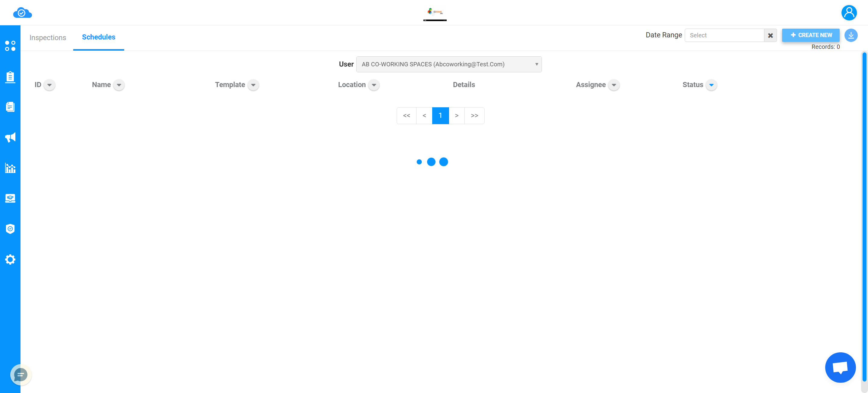The height and width of the screenshot is (393, 868).
Task: Clear the Date Range selection
Action: click(770, 36)
